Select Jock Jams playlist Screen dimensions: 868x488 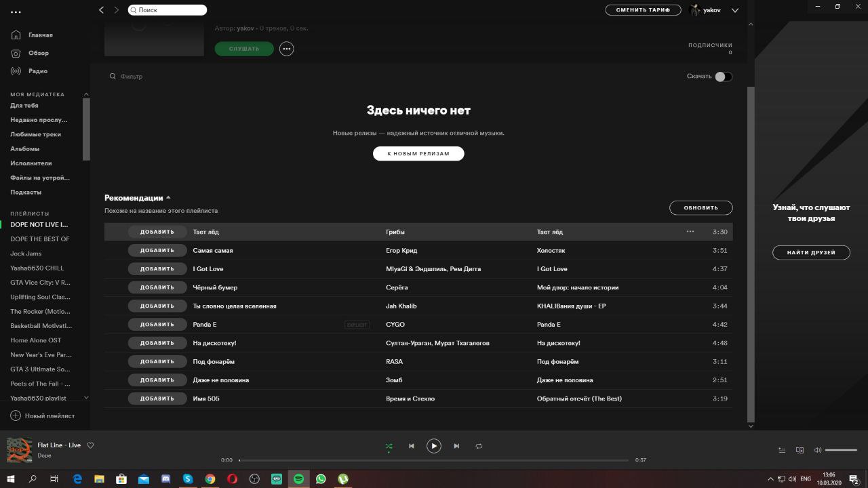tap(26, 253)
